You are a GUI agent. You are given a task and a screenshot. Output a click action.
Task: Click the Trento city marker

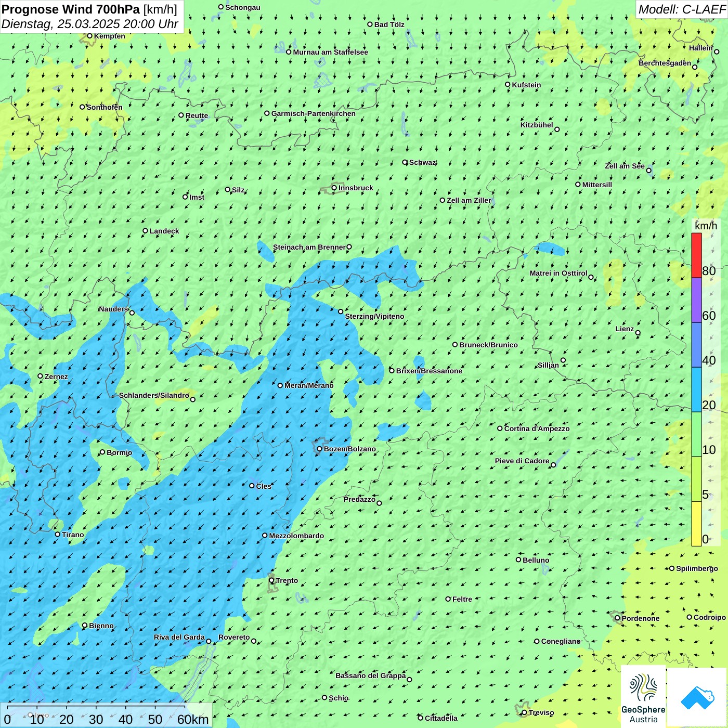point(271,580)
